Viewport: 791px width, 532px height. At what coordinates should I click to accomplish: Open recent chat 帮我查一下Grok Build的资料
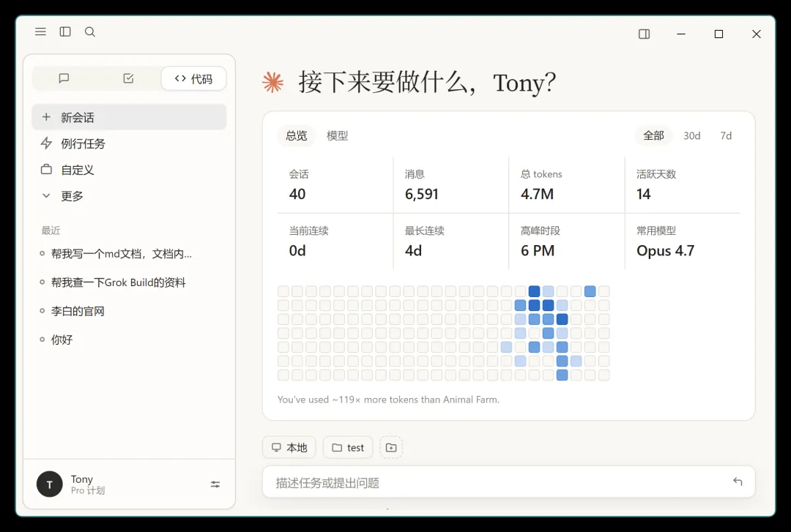tap(118, 282)
